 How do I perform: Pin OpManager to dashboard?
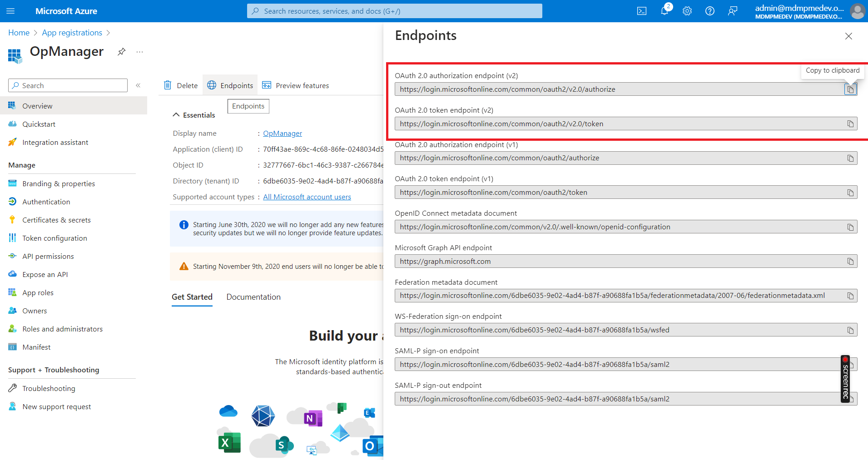click(x=121, y=52)
